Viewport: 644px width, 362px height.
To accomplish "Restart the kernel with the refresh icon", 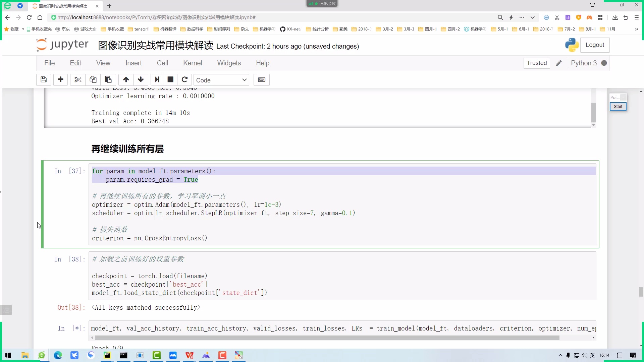I will tap(184, 80).
